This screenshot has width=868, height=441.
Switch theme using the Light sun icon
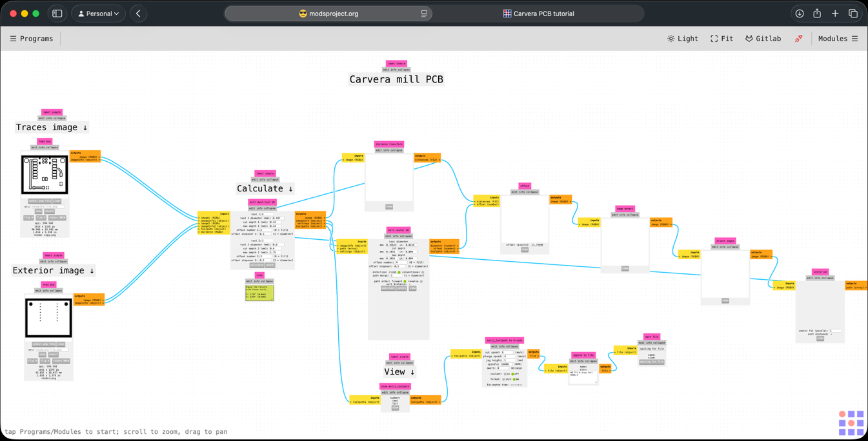pos(671,39)
